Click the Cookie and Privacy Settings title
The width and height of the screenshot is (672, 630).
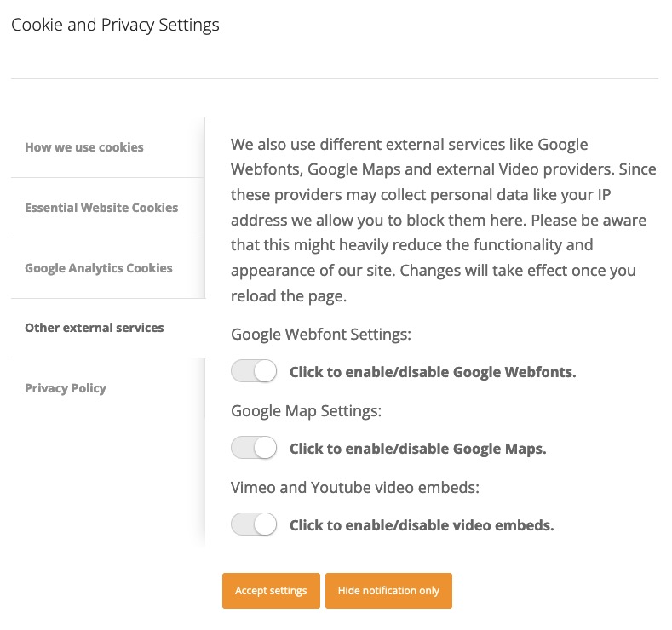[x=115, y=25]
